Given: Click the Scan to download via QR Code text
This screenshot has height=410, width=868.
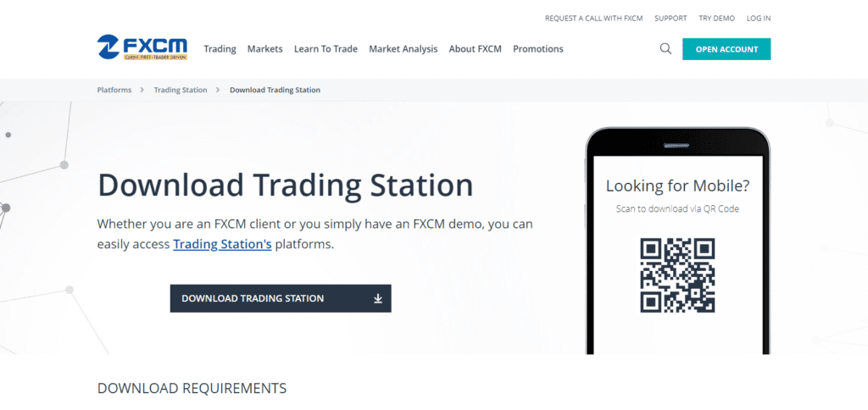Looking at the screenshot, I should click(677, 208).
